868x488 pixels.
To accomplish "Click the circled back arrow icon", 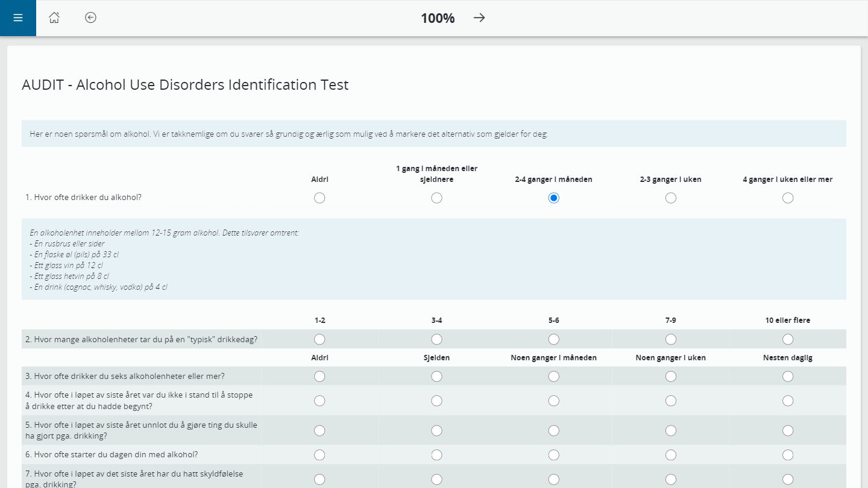I will click(90, 18).
